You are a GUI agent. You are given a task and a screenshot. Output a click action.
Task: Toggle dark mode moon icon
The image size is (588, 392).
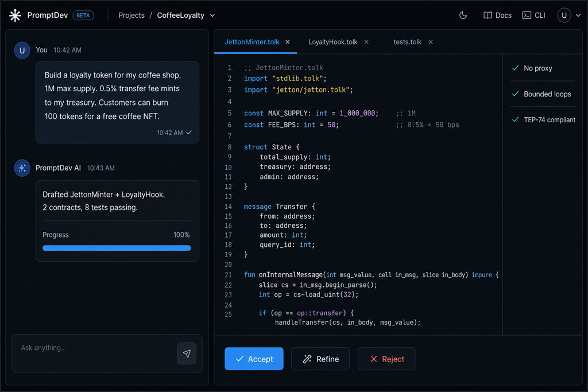(463, 15)
